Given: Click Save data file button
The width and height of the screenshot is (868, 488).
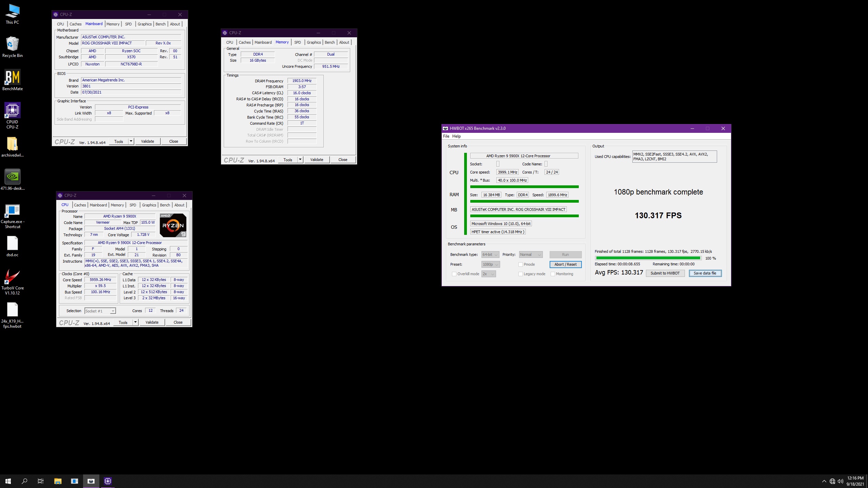Looking at the screenshot, I should (x=705, y=273).
